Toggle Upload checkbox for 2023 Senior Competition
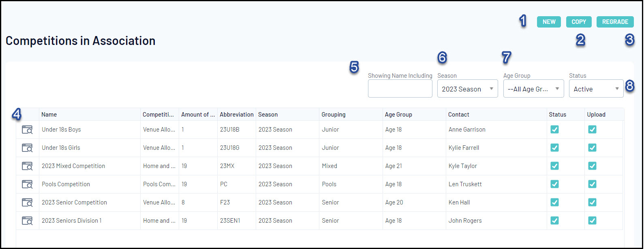 click(592, 202)
